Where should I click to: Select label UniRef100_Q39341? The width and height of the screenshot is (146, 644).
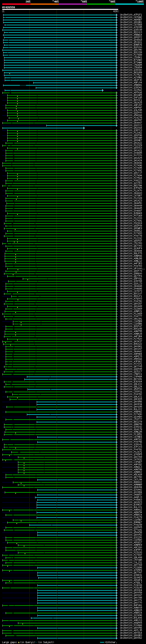click(x=131, y=87)
